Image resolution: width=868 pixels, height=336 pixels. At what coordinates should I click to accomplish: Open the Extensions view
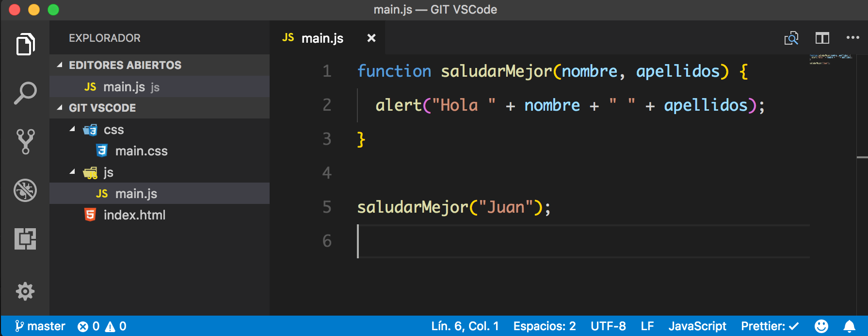pos(25,238)
